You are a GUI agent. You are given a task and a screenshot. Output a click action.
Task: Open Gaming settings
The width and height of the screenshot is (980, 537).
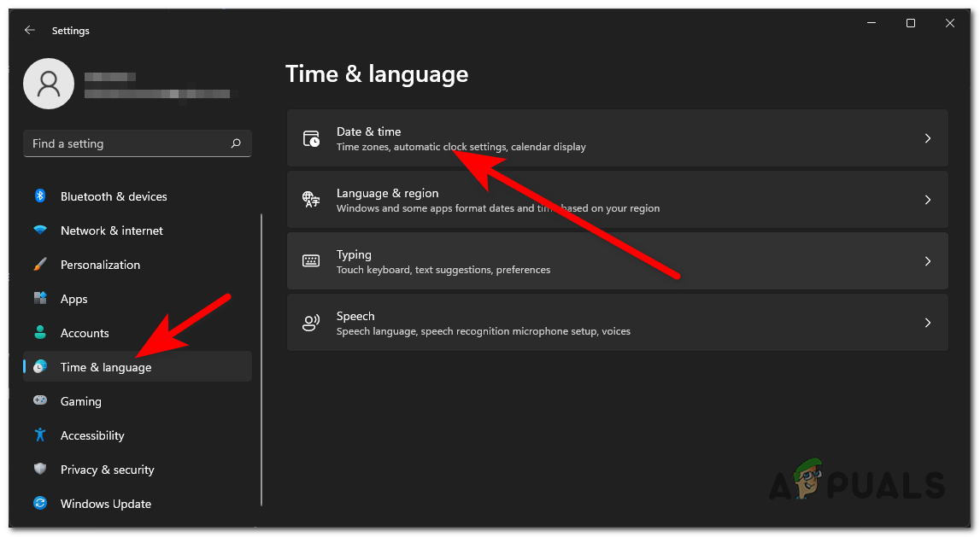(x=138, y=401)
